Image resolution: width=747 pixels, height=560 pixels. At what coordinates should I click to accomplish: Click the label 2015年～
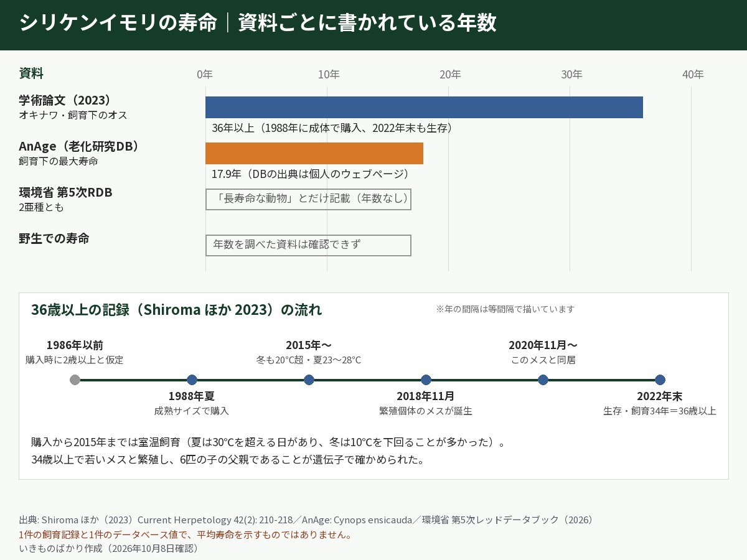309,345
